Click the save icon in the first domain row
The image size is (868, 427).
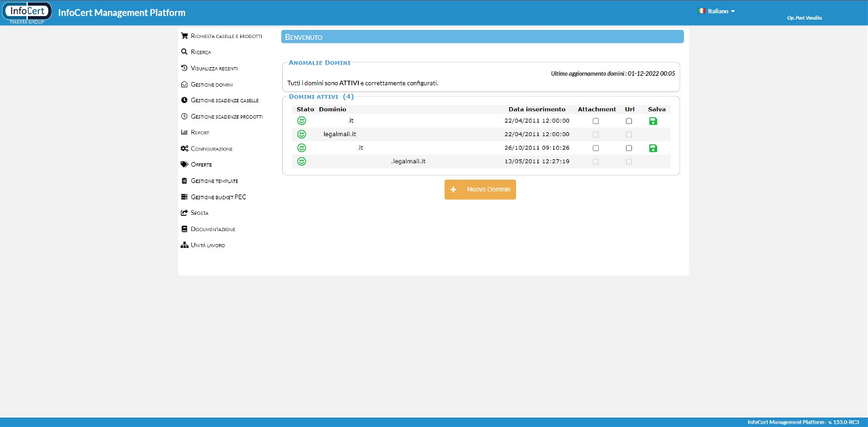(x=653, y=121)
